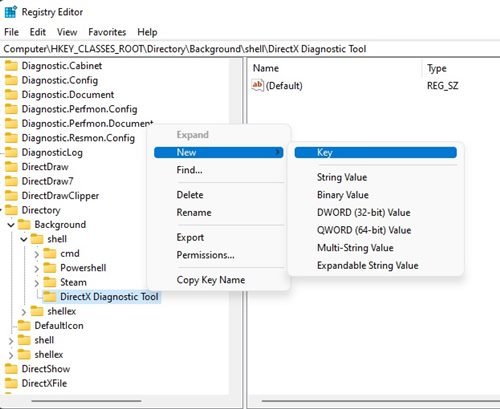Click the Registry Editor app icon
The image size is (500, 409).
(11, 12)
